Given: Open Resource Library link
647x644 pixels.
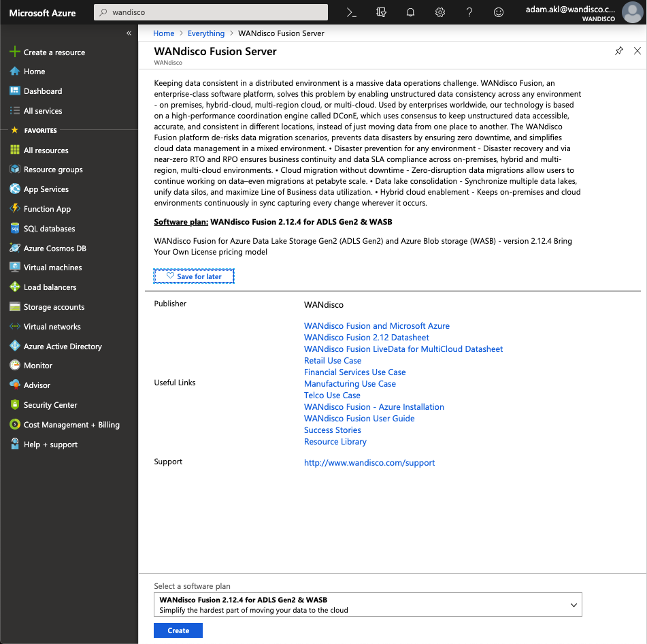Looking at the screenshot, I should tap(335, 441).
